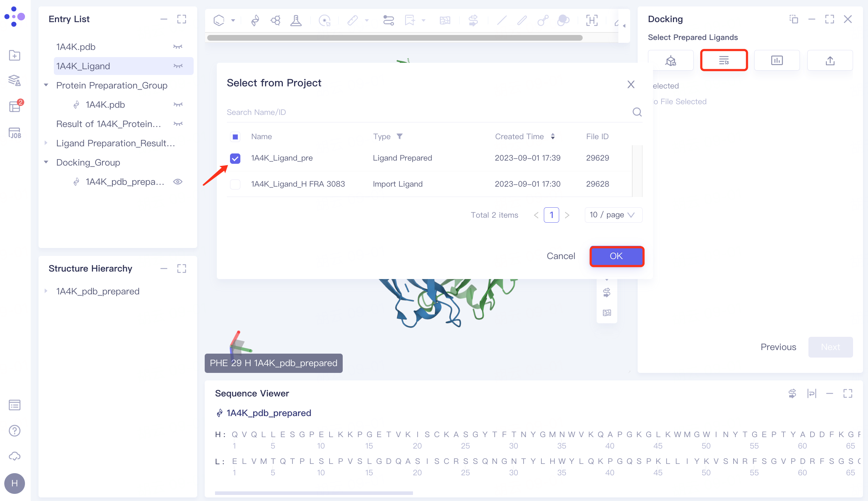Open the JOB sidebar panel icon
Image resolution: width=868 pixels, height=501 pixels.
tap(15, 133)
